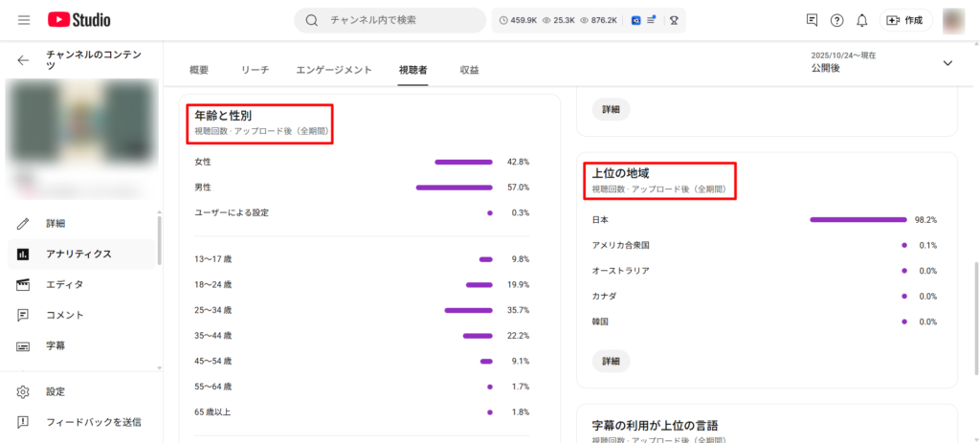Switch to the リーチ tab

coord(256,70)
